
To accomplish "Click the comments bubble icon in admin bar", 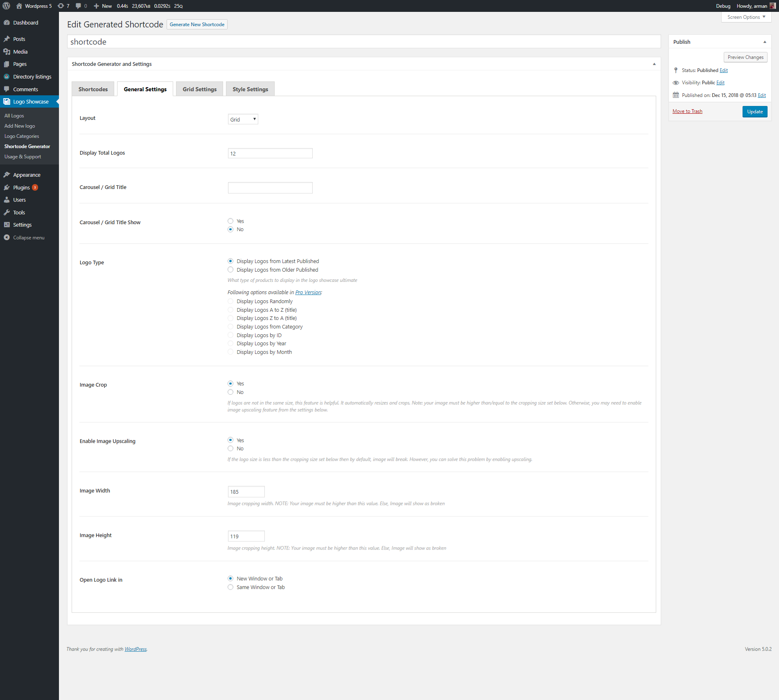I will click(x=79, y=6).
